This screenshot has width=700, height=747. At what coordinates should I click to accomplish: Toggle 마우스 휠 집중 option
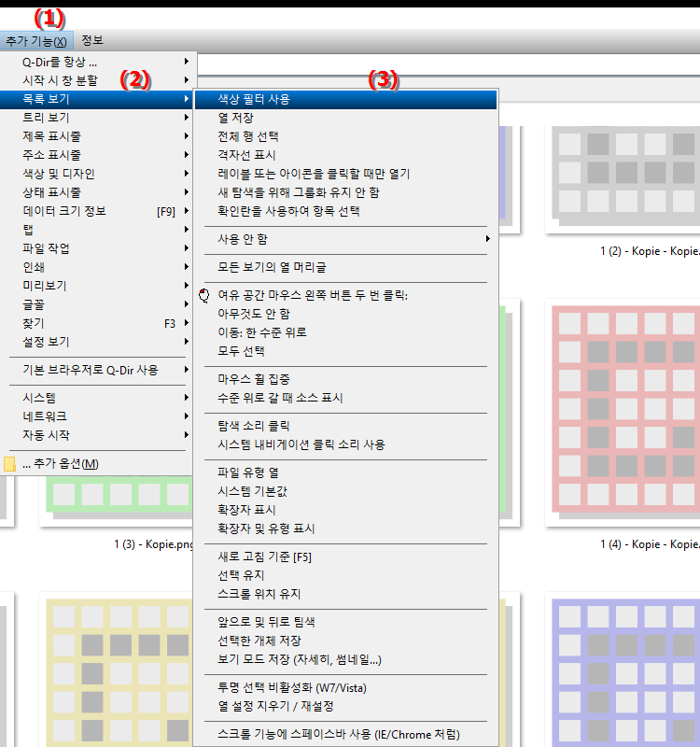[x=345, y=379]
